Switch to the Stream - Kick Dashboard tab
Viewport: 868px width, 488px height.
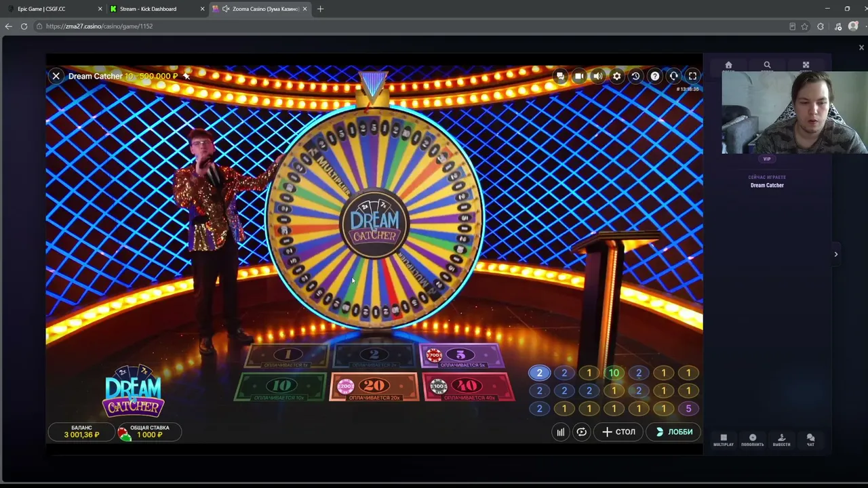(157, 9)
